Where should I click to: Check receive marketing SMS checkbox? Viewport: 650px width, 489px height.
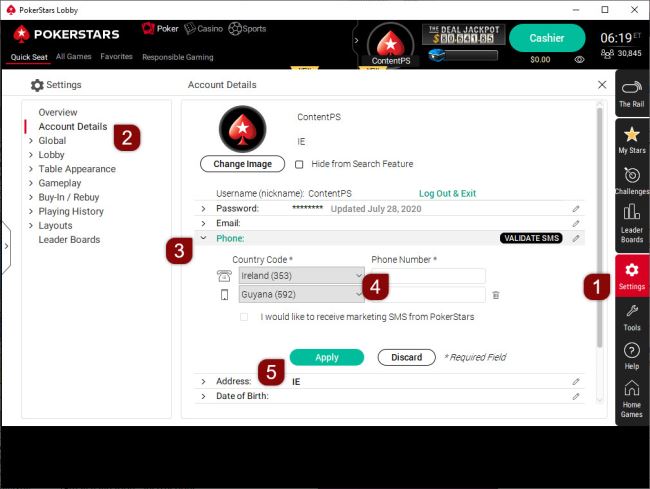(x=244, y=317)
